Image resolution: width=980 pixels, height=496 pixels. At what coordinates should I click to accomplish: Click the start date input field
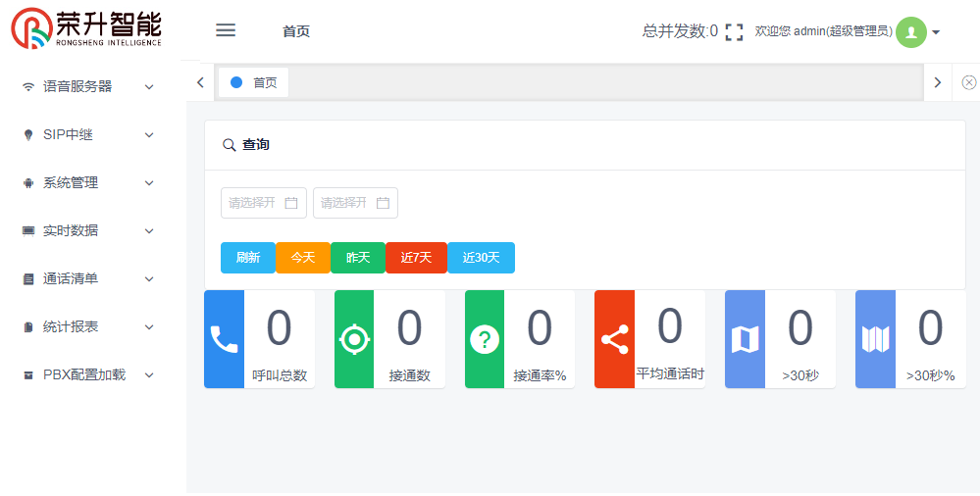pyautogui.click(x=264, y=203)
